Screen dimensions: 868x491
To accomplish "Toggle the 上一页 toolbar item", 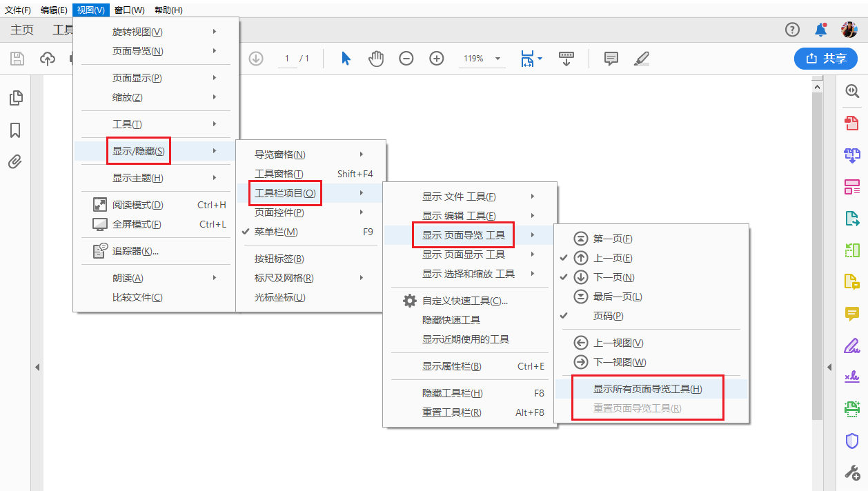I will (651, 258).
